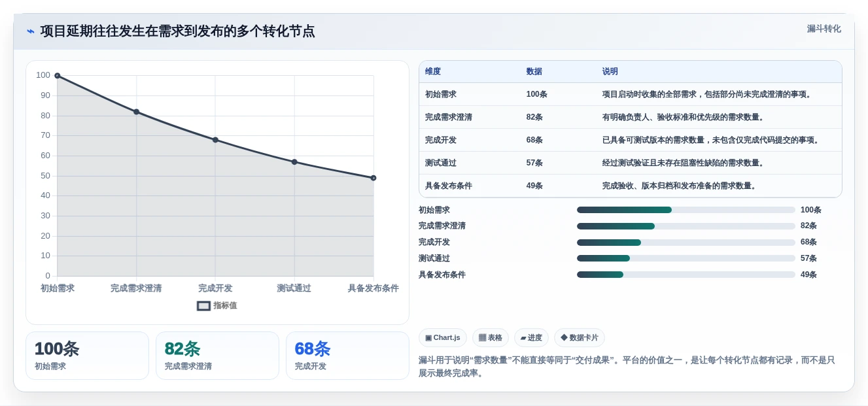Click the 测试通过 table row cell
The image size is (868, 406).
pos(441,163)
